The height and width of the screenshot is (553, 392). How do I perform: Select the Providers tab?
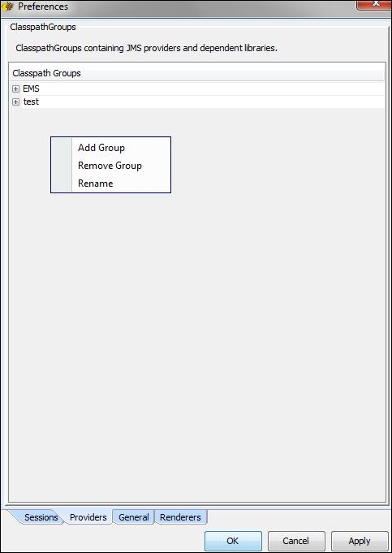click(x=88, y=517)
